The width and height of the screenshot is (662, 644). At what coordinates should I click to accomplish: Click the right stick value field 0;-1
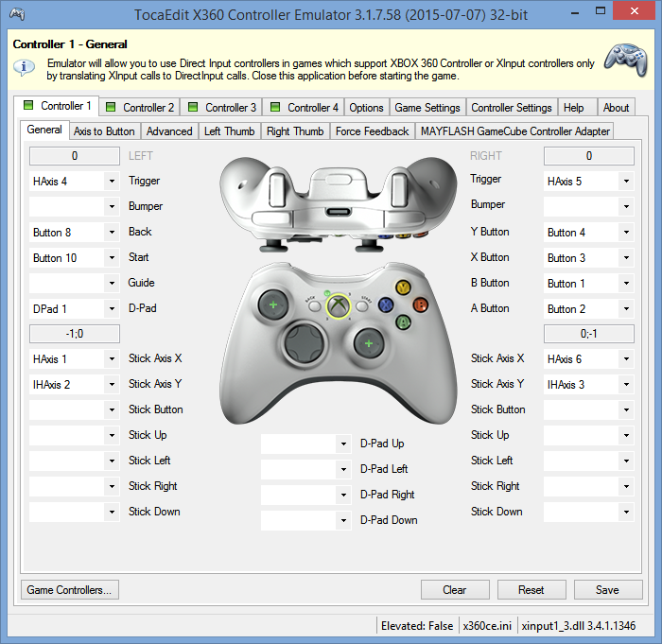589,334
